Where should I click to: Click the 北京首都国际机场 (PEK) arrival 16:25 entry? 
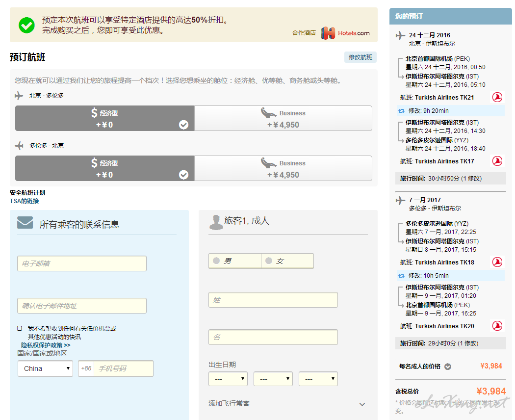(441, 309)
